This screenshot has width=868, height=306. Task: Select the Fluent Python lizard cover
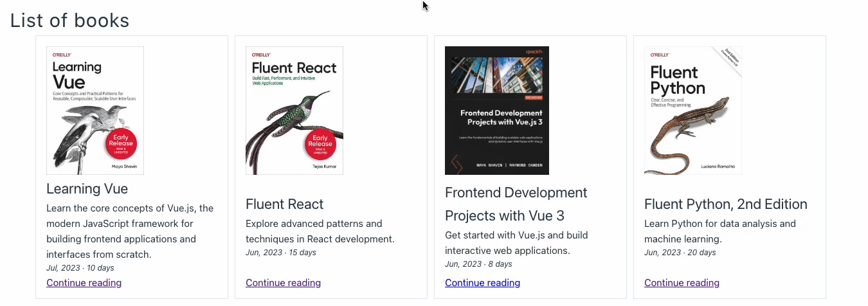coord(692,110)
